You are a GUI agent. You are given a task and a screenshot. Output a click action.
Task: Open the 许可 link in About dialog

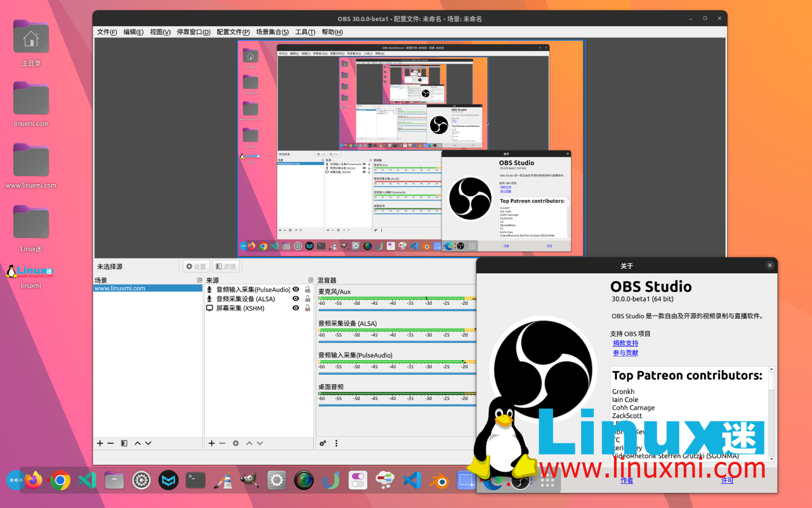click(727, 481)
